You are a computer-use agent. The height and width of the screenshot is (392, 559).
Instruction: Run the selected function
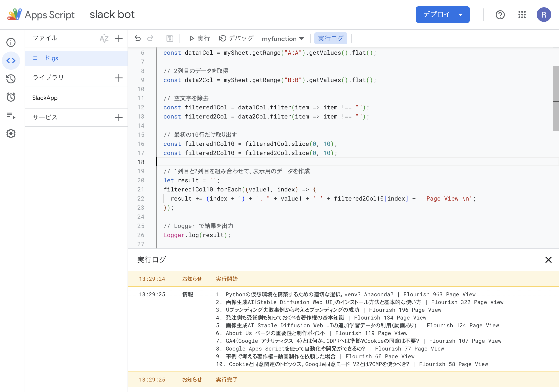(199, 38)
